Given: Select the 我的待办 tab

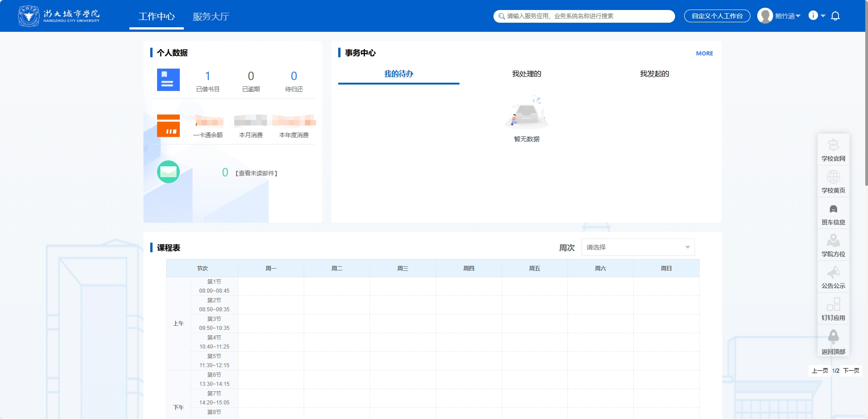Looking at the screenshot, I should (399, 74).
